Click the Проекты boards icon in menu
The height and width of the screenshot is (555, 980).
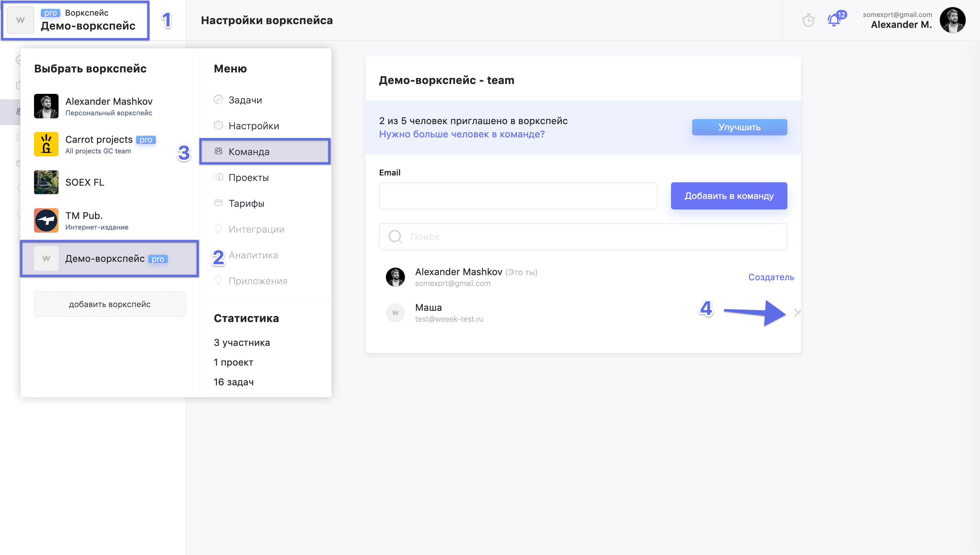coord(218,177)
